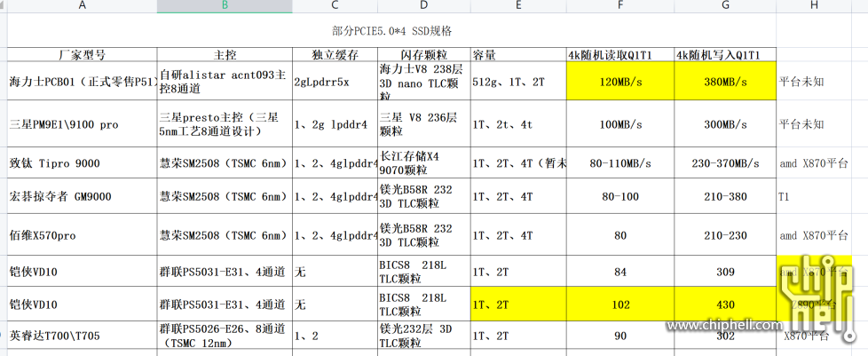Select the yellow '102' read cell
The height and width of the screenshot is (356, 868).
[620, 304]
